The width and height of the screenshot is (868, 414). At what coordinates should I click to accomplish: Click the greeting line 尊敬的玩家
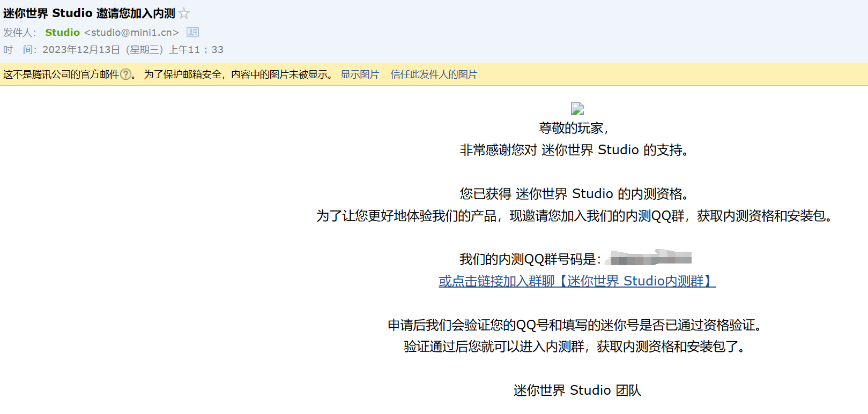pos(574,128)
